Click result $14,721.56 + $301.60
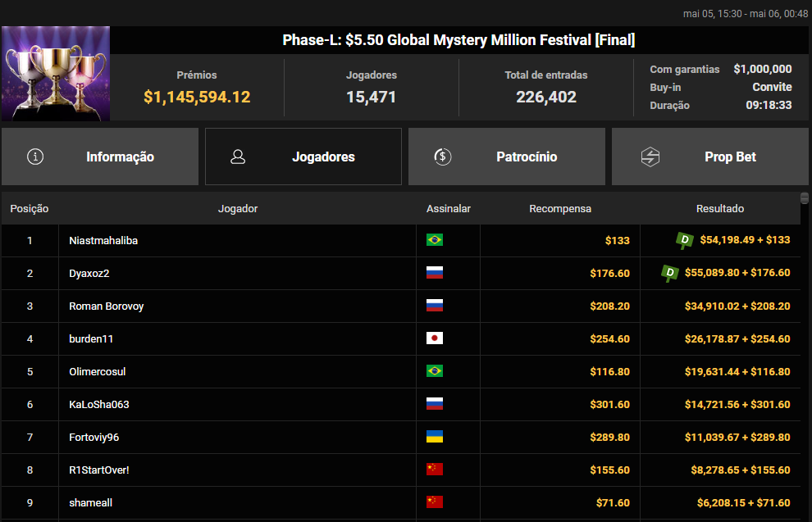Image resolution: width=812 pixels, height=522 pixels. point(737,404)
